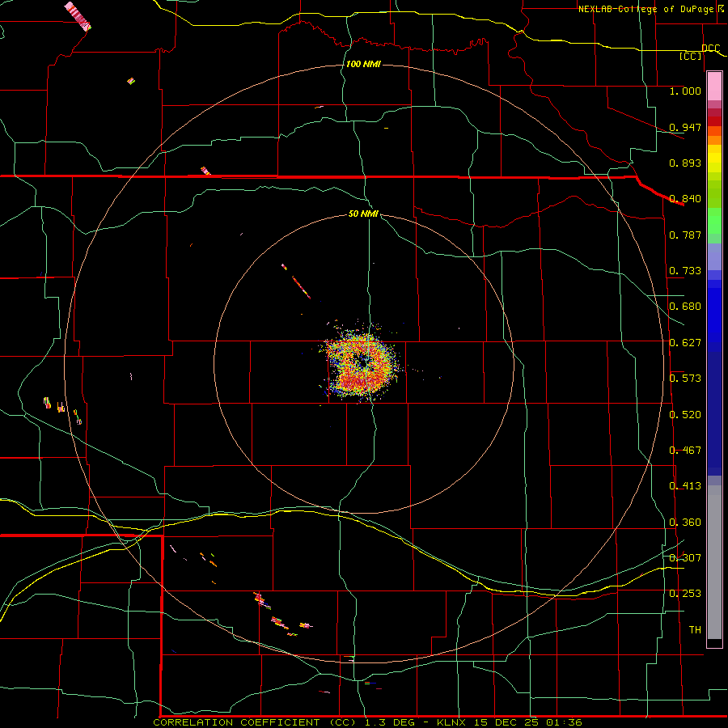
Task: Pick the bright green segment of the color bar
Action: 714,221
